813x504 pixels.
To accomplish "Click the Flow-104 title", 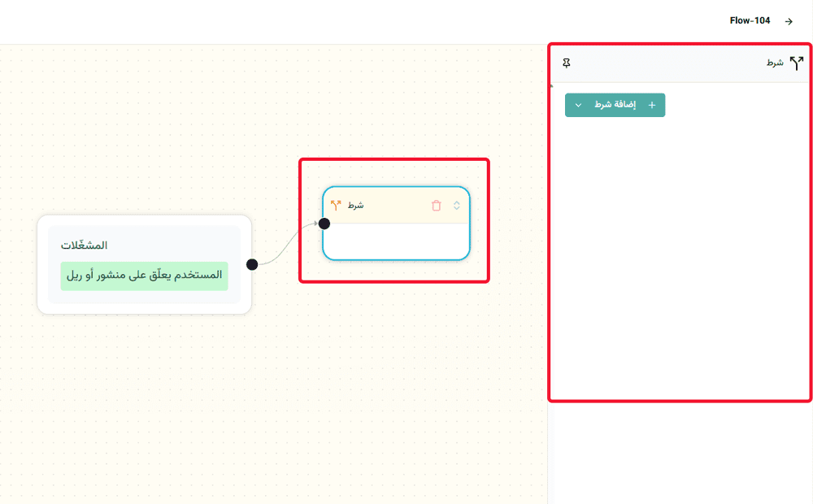I will point(750,21).
